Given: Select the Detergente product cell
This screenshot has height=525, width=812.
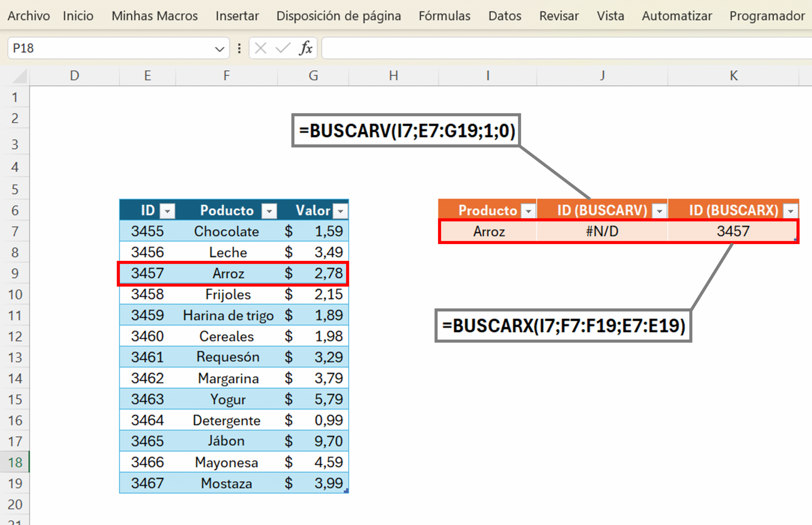Looking at the screenshot, I should pyautogui.click(x=226, y=420).
